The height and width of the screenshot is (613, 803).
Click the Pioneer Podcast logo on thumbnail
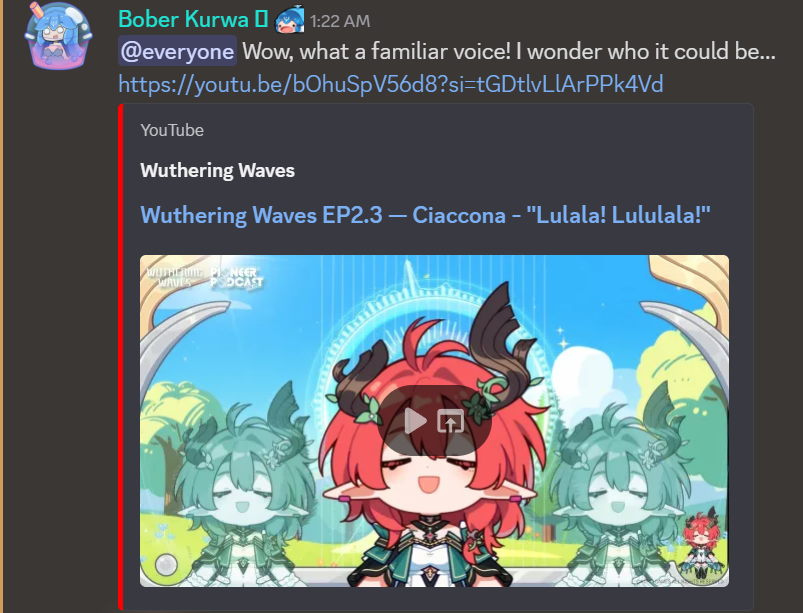coord(236,279)
